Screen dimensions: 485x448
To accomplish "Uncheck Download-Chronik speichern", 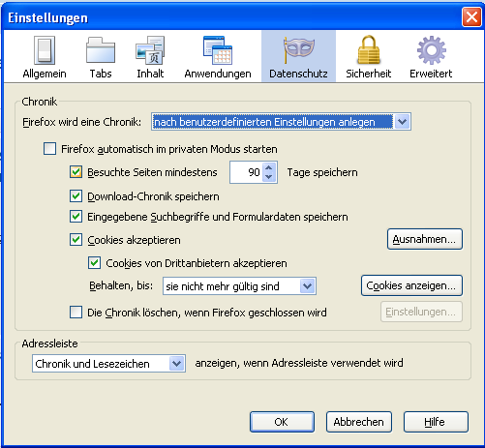I will (x=76, y=196).
